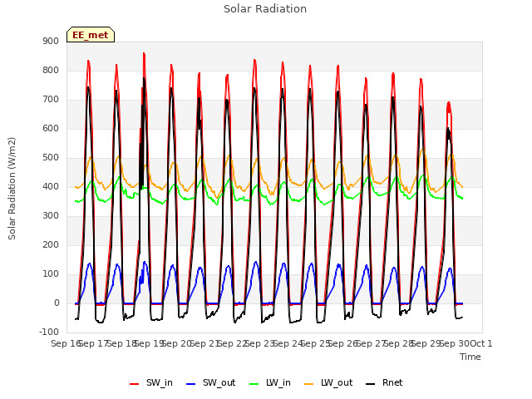
Task: Click the highest SW_in peak on Sep 18
Action: pos(144,53)
